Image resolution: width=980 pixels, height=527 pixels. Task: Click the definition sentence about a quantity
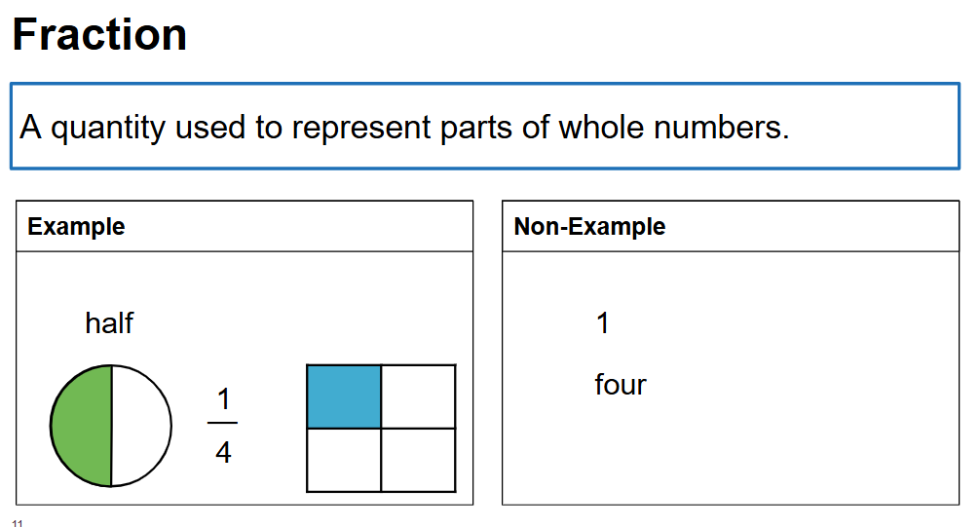tap(404, 127)
